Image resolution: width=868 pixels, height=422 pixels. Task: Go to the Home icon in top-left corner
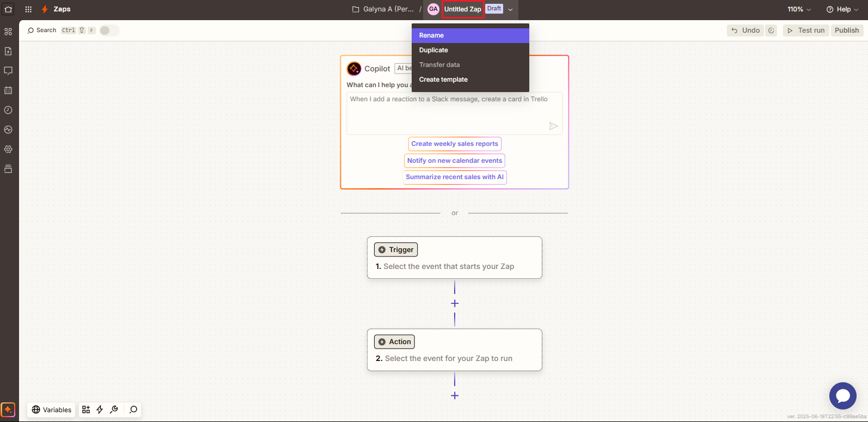8,9
